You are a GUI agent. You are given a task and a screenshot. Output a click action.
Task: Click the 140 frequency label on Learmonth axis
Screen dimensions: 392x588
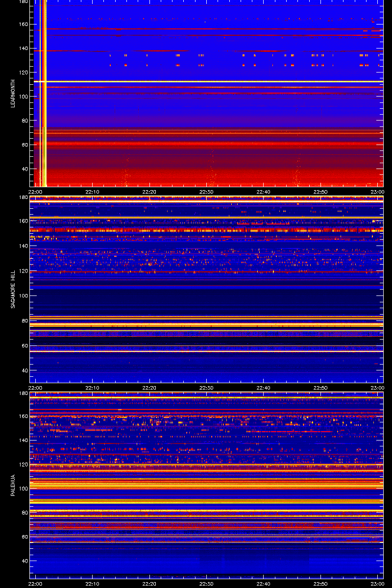[24, 48]
